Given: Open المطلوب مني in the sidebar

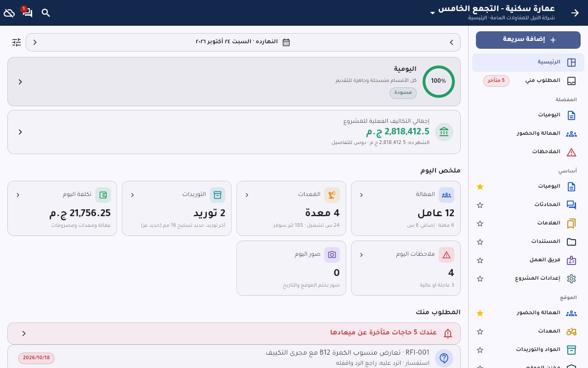Looking at the screenshot, I should (x=528, y=81).
